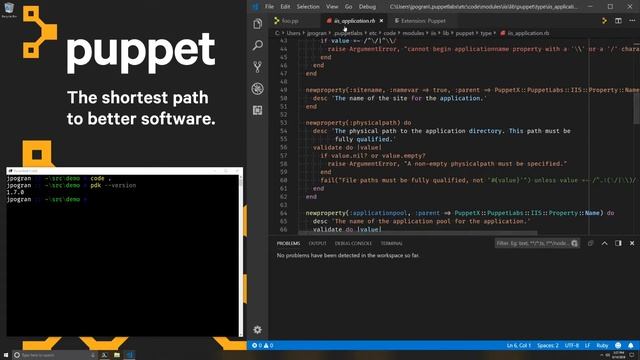
Task: Change file encoding via UTF-8
Action: 572,345
